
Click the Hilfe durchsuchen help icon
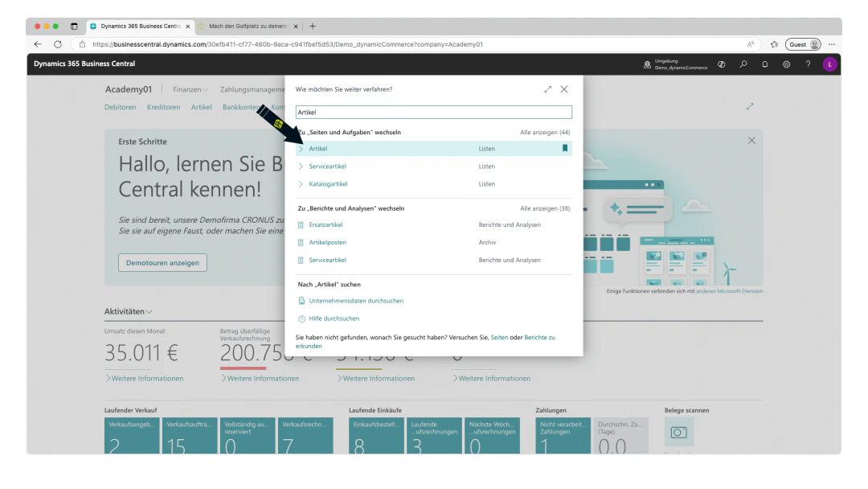[x=301, y=318]
